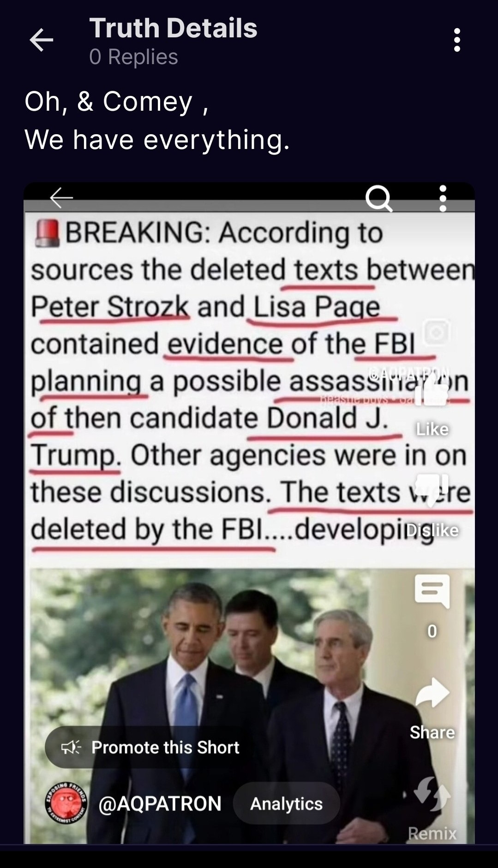Tap the Truth Details title
This screenshot has height=868, width=498.
coord(173,28)
